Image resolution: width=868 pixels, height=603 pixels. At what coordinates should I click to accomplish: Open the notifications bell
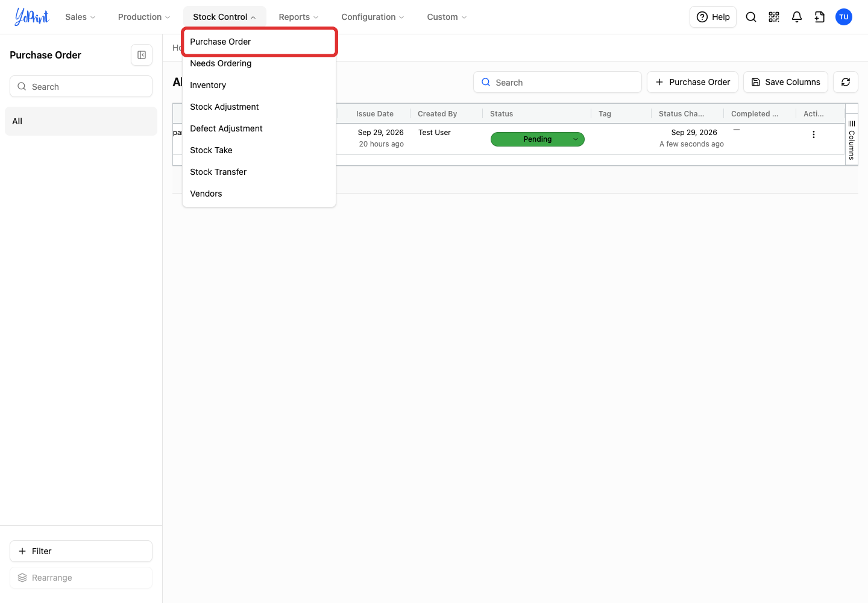(797, 17)
